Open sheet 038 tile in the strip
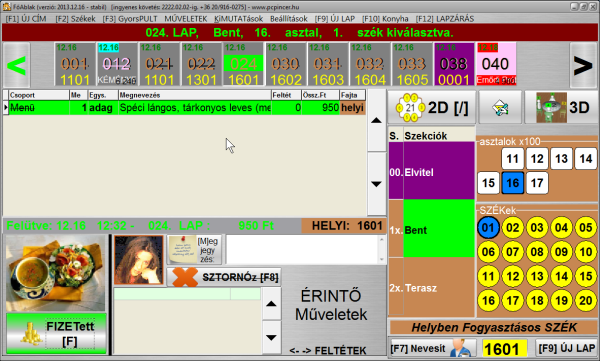The image size is (600, 361). [454, 64]
